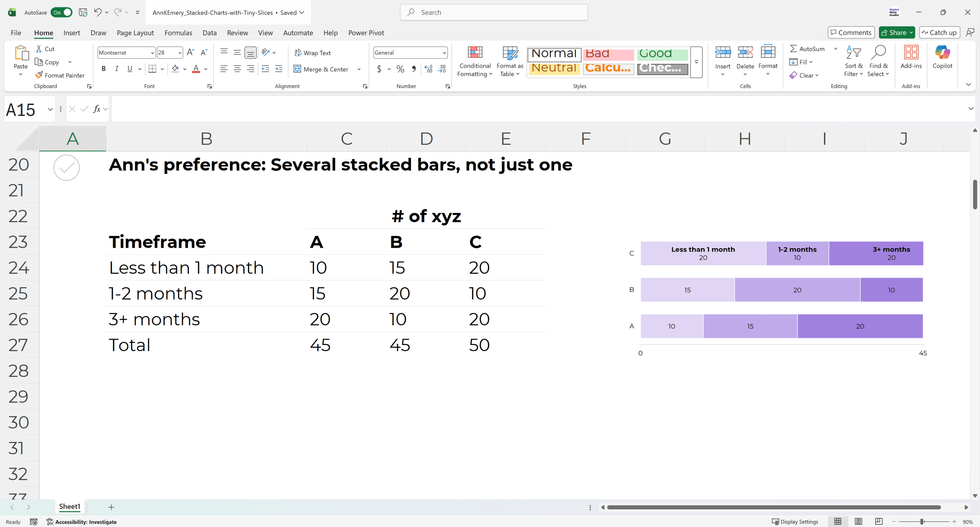Screen dimensions: 980x527
Task: Expand the General number format dropdown
Action: pyautogui.click(x=444, y=53)
